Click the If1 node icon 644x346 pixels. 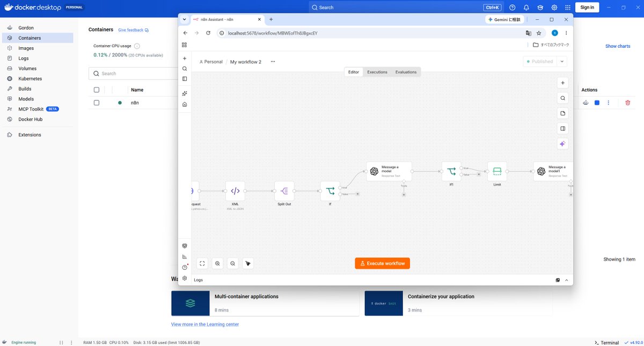[451, 171]
